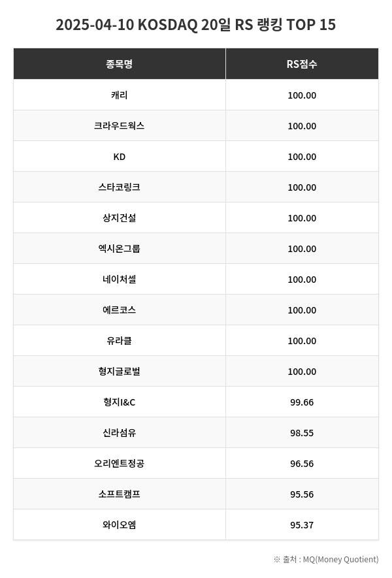Screen dimensions: 392x578
Task: Select the 스타코링크 entry
Action: pyautogui.click(x=119, y=187)
